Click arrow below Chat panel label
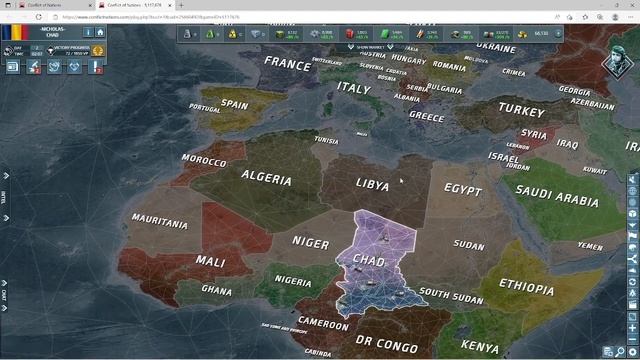The width and height of the screenshot is (640, 360). [4, 308]
